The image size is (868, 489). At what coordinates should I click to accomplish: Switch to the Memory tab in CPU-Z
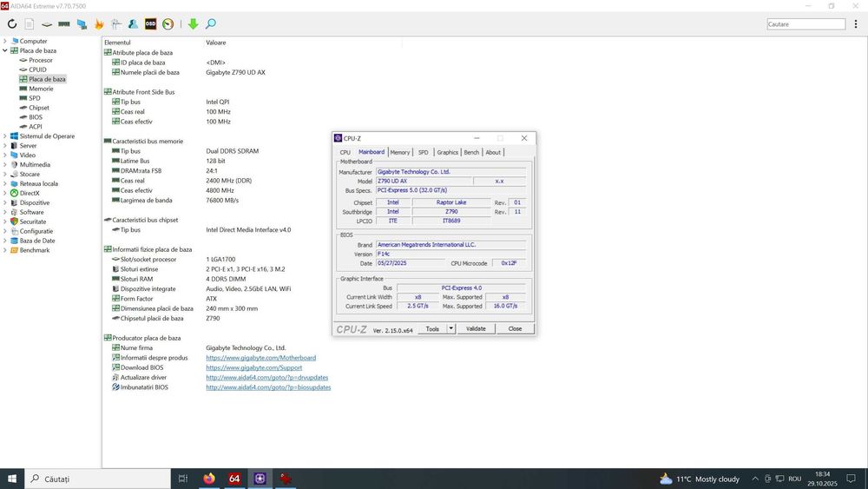[x=399, y=152]
